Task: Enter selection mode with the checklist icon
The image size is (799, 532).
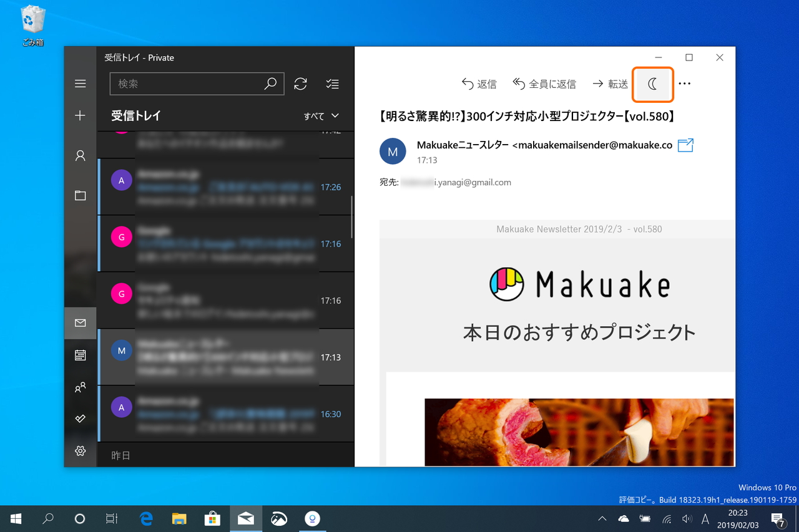Action: 332,84
